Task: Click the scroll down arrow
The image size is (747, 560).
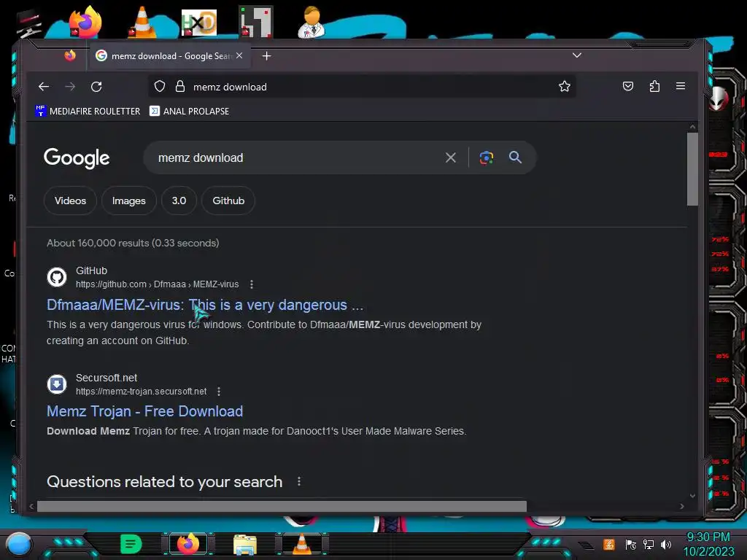Action: 692,496
